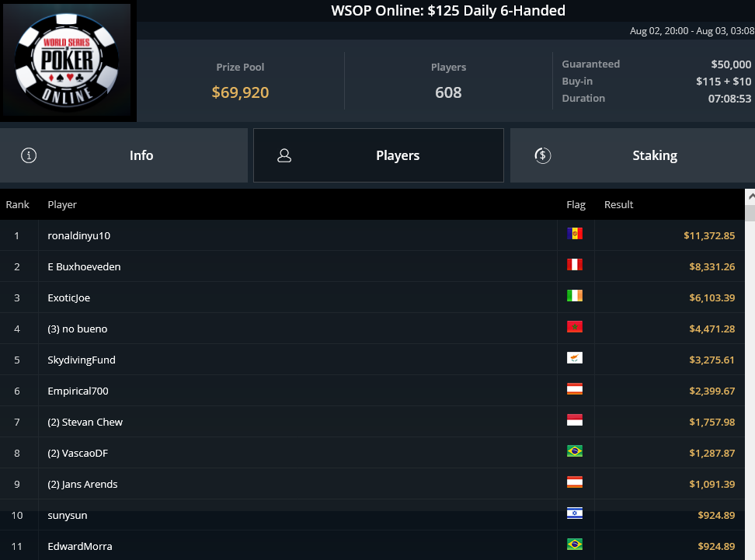This screenshot has height=560, width=755.
Task: Click ronaldinyu10's Andorra flag icon
Action: pyautogui.click(x=575, y=234)
